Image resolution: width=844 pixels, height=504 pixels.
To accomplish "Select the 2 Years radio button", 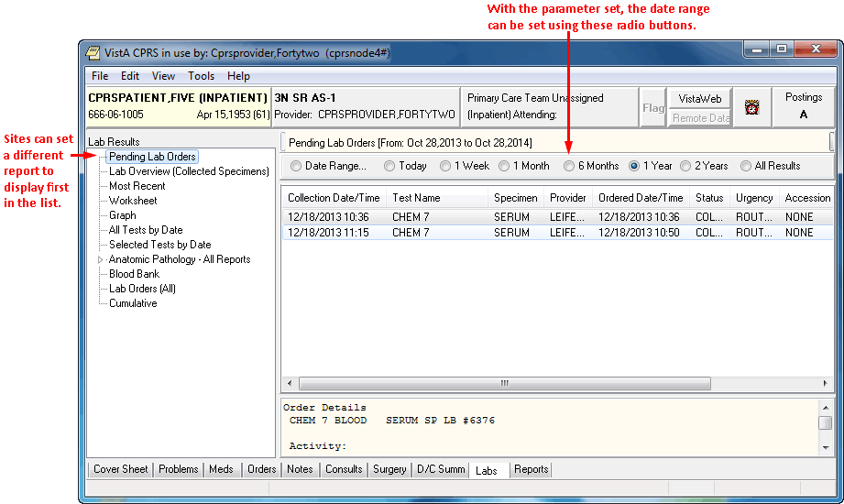I will click(x=685, y=166).
